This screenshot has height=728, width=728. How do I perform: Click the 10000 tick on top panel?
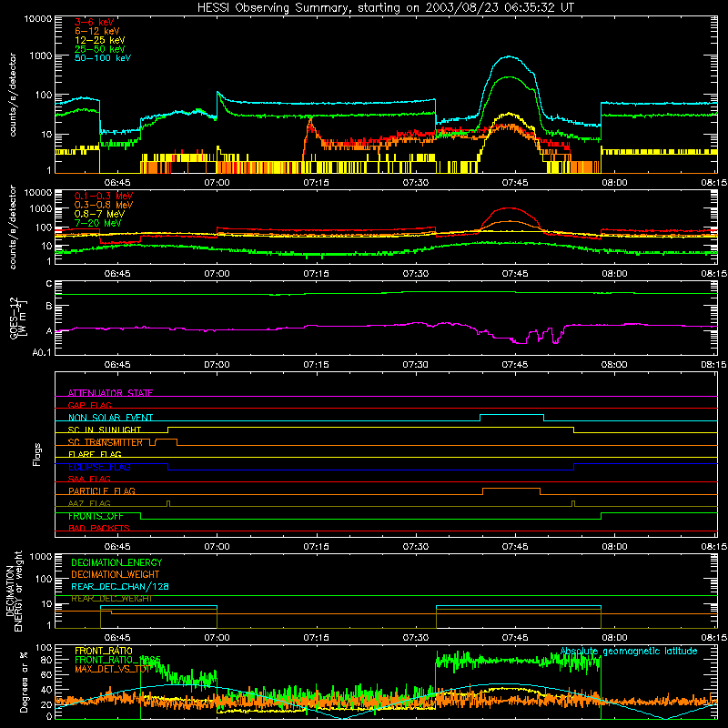point(38,18)
